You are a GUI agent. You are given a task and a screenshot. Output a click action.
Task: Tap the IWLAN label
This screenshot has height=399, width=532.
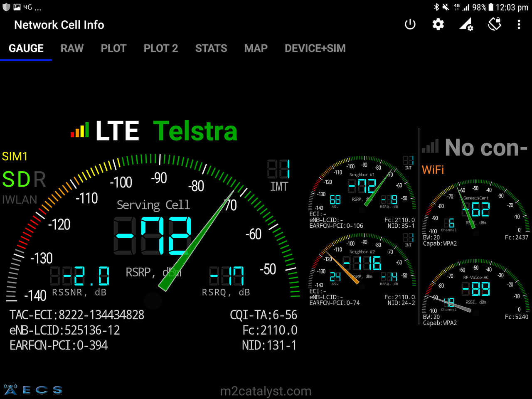(20, 199)
